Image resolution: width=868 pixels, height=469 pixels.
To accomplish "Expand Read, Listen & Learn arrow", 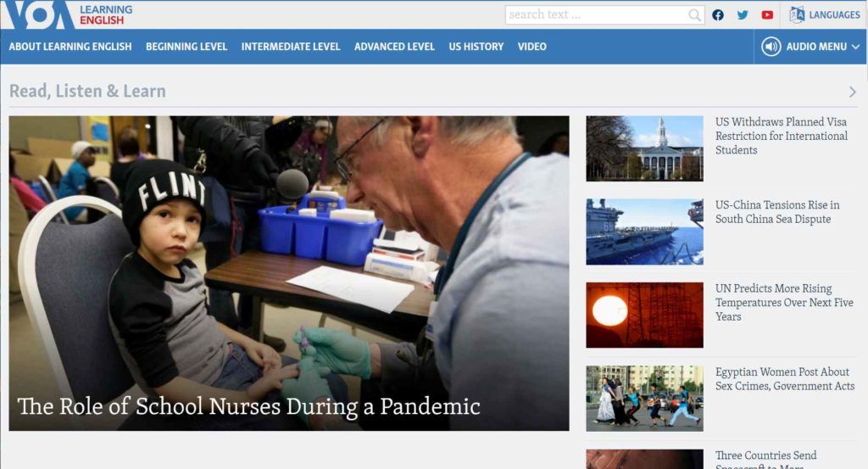I will [853, 92].
